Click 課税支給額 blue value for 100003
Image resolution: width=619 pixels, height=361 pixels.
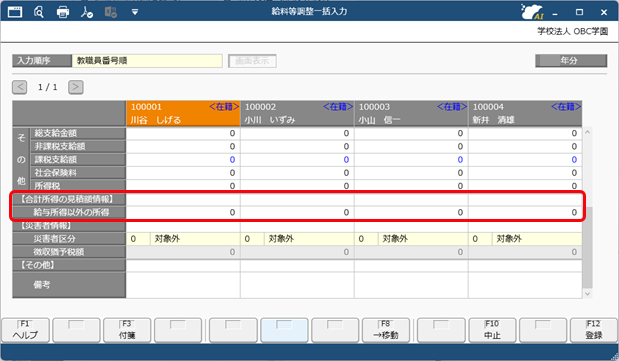click(x=460, y=160)
